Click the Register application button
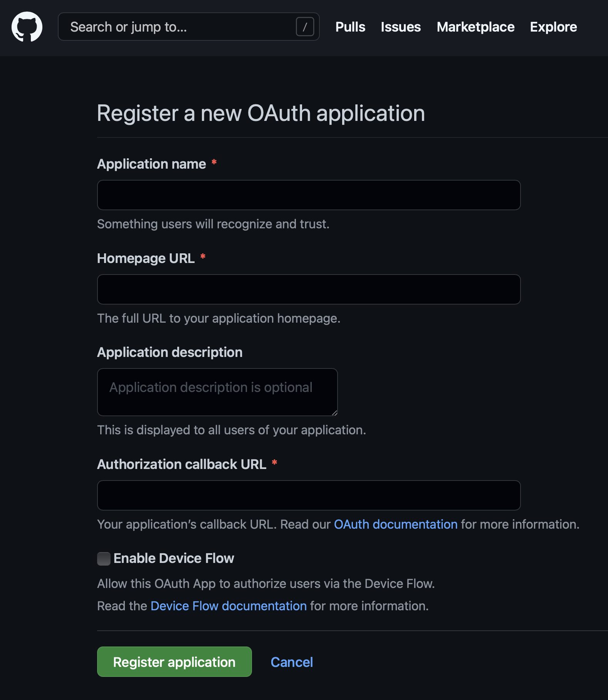This screenshot has width=608, height=700. (174, 662)
